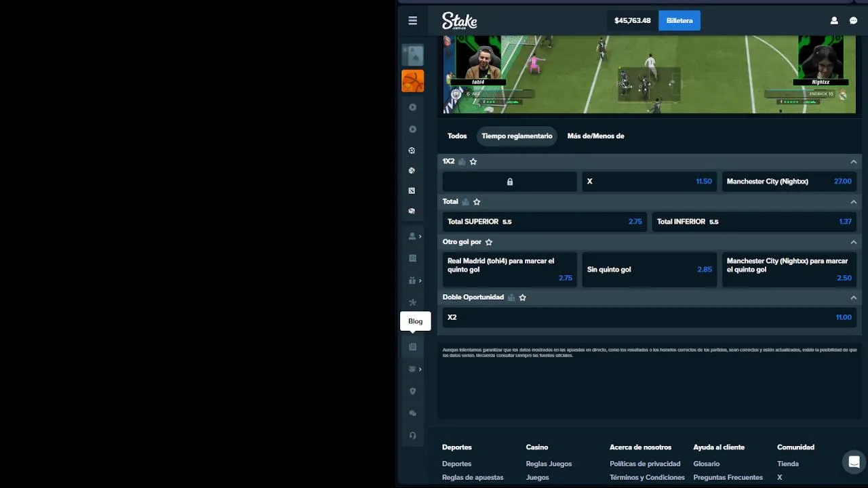Collapse the Doble Oportunidad section
868x488 pixels.
click(853, 297)
